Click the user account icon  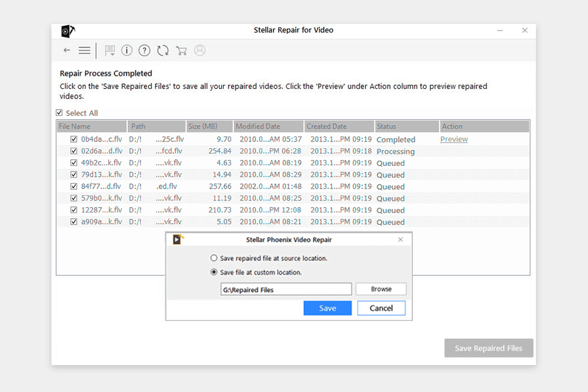(200, 51)
